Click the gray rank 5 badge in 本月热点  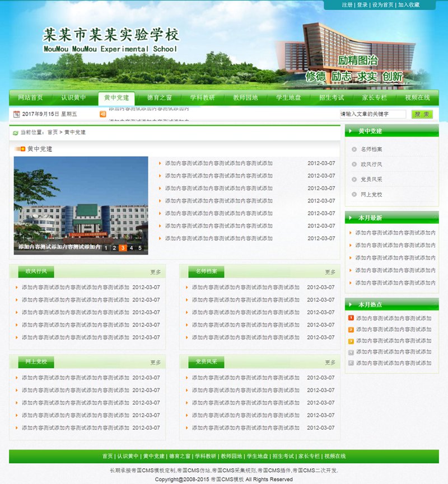click(x=351, y=363)
